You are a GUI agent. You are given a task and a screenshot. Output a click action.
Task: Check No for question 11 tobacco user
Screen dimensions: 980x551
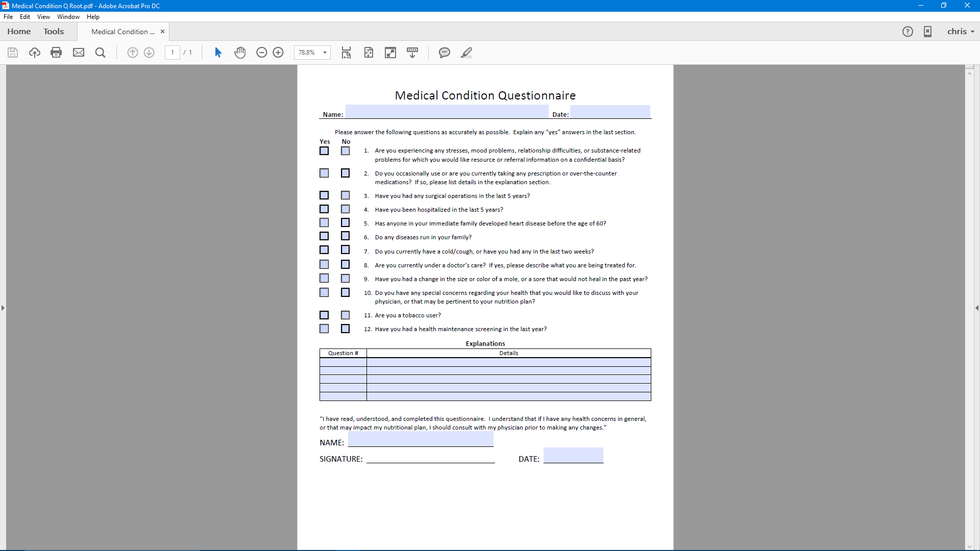(346, 315)
